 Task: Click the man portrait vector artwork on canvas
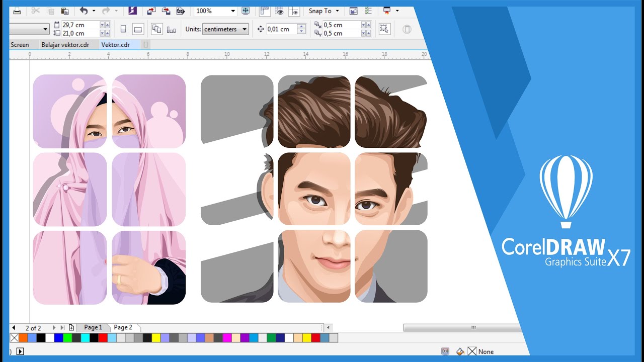pyautogui.click(x=314, y=189)
